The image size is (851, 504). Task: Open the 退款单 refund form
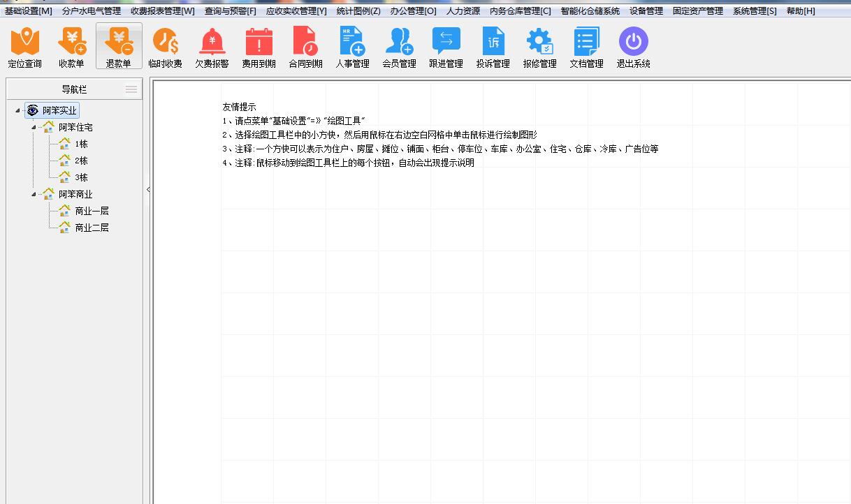119,47
